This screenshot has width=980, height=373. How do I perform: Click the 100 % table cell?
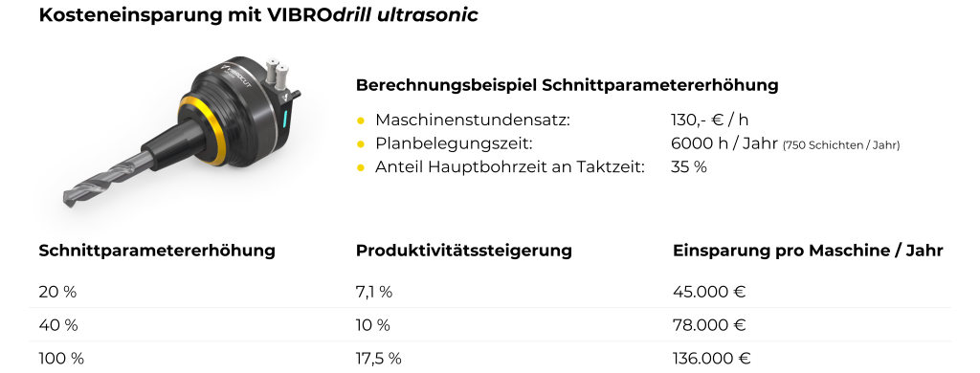point(61,359)
